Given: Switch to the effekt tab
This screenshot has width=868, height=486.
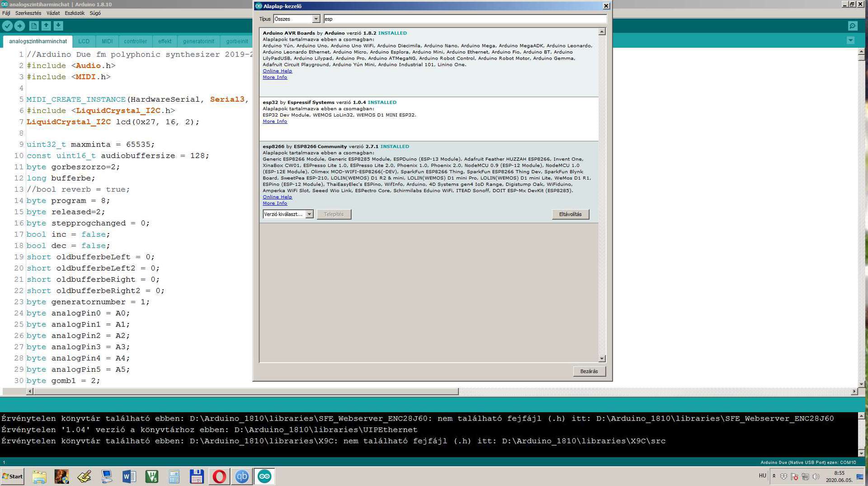Looking at the screenshot, I should tap(165, 41).
